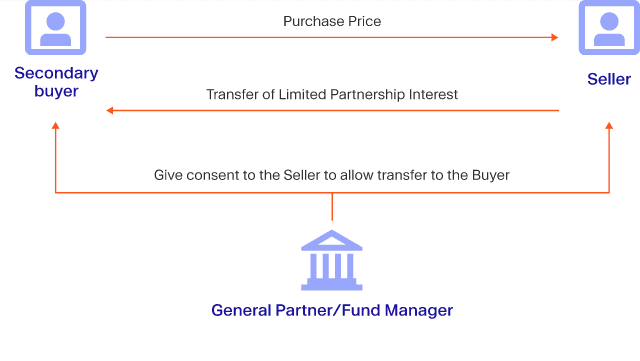Click the Purchase Price arrow's arrowhead
Screen dimensions: 640x361
tap(555, 37)
